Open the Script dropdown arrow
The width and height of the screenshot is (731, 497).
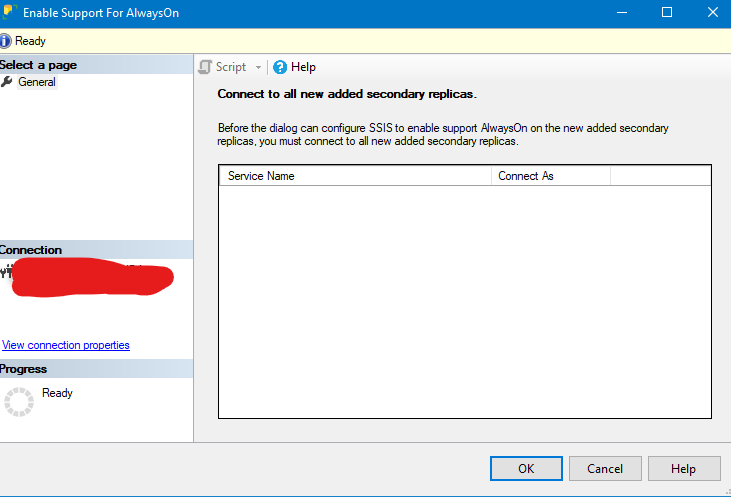[x=258, y=68]
